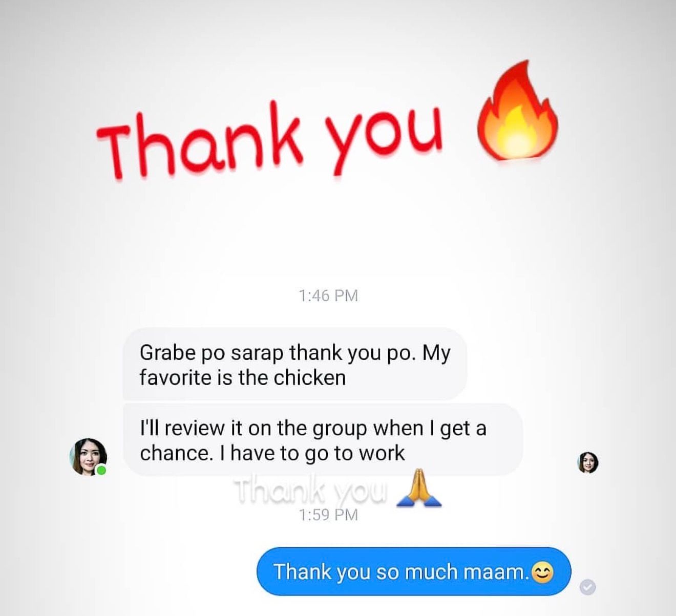Select the I'll review it message bubble

click(x=323, y=440)
